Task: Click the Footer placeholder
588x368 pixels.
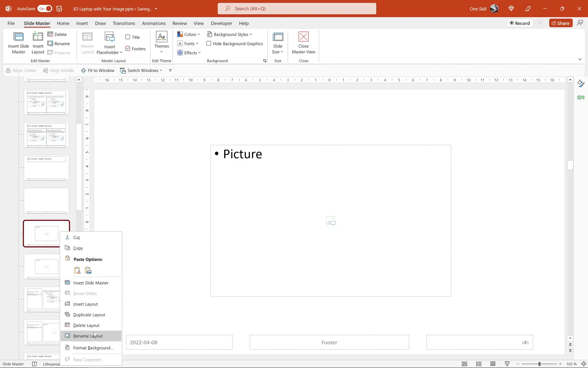Action: tap(329, 342)
